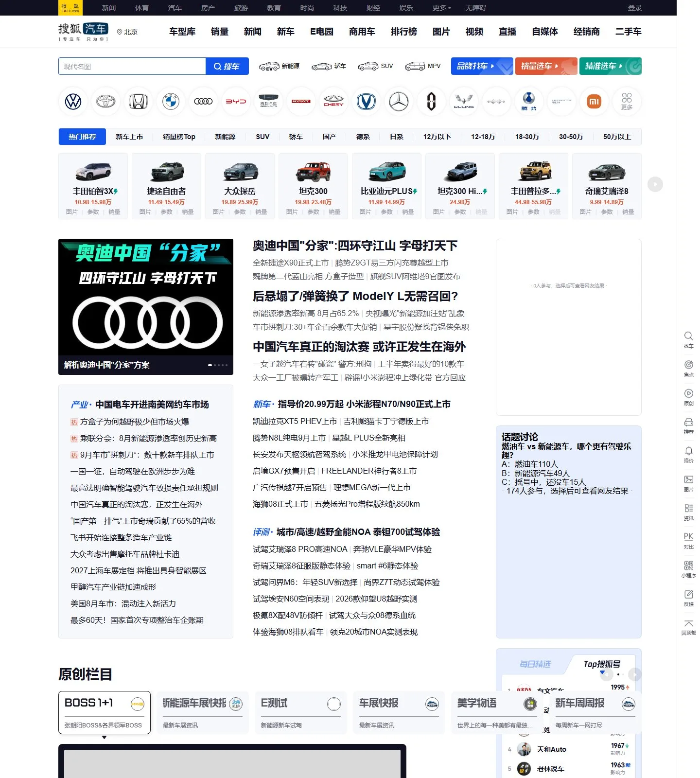This screenshot has height=778, width=700.
Task: Open the Volkswagen brand logo
Action: coord(73,102)
